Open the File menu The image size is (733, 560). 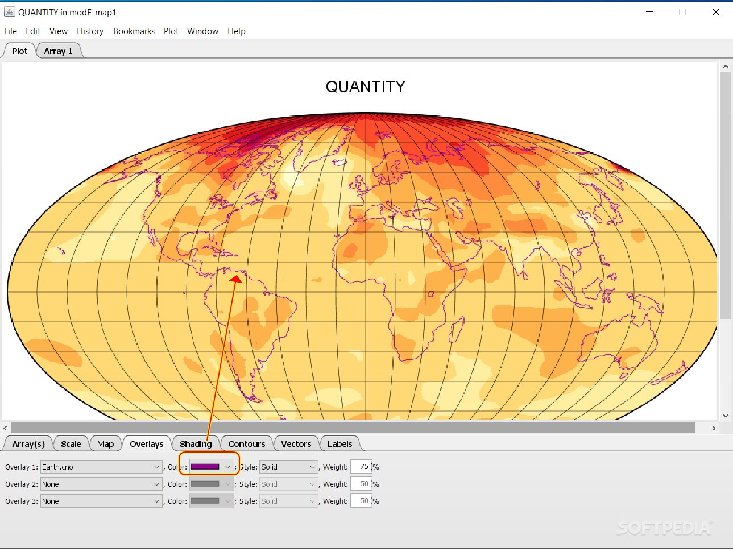pos(11,31)
